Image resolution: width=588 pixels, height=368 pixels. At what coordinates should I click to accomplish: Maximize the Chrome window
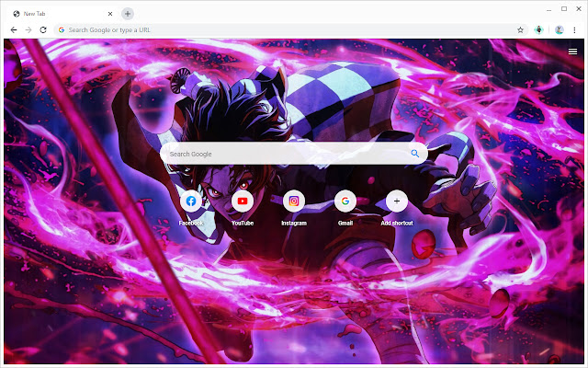564,8
